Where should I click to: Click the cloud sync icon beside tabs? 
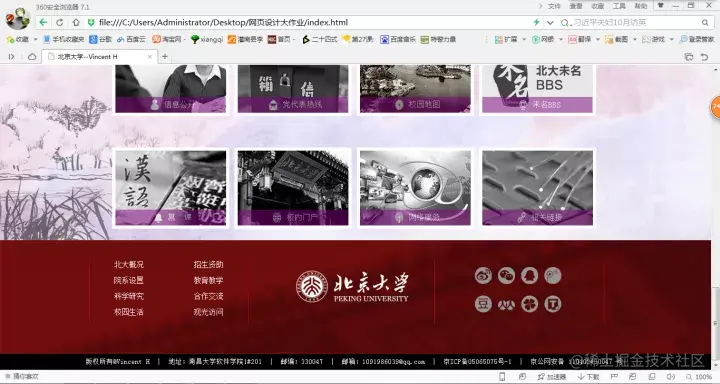click(x=32, y=56)
